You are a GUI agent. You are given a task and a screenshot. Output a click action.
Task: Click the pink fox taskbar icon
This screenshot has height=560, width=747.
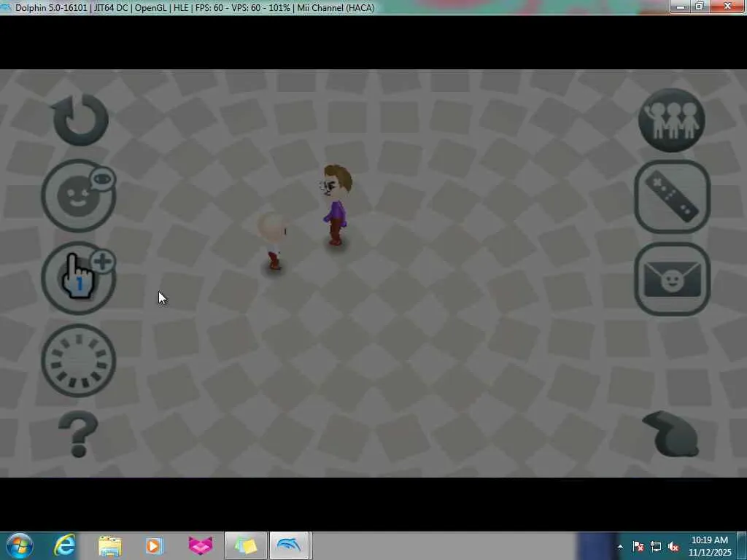pos(201,545)
